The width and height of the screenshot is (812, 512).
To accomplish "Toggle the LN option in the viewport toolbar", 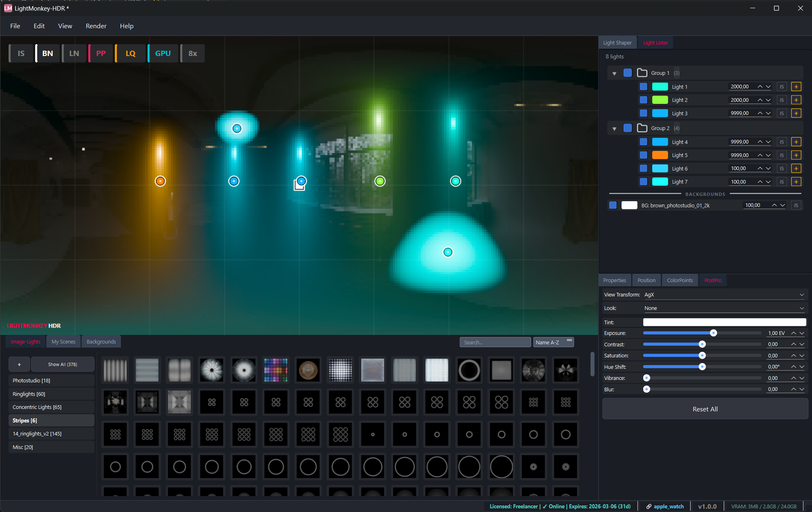I will [x=74, y=53].
